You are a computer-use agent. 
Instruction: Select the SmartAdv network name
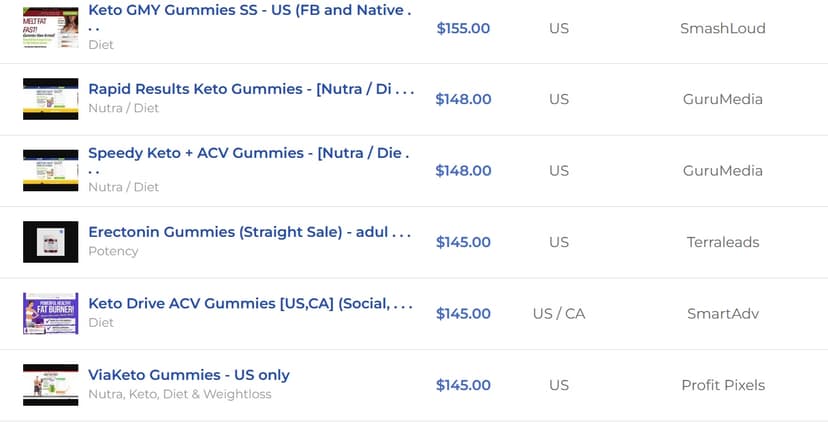722,313
